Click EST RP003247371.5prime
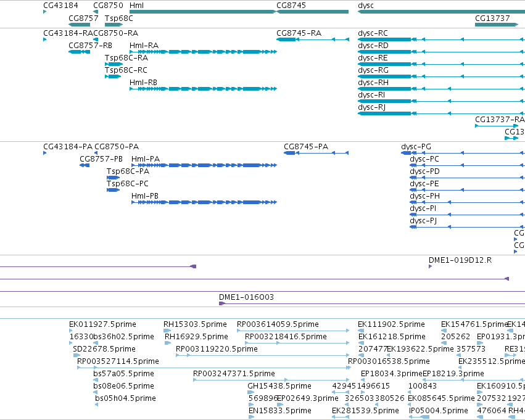The height and width of the screenshot is (420, 525). (x=271, y=380)
